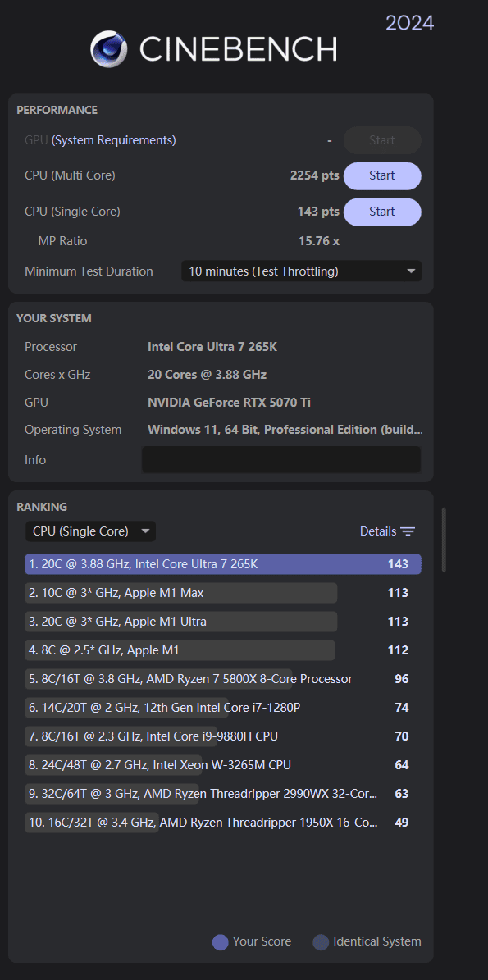
Task: Select the Threadripper 2990WX ranking row
Action: pyautogui.click(x=223, y=794)
